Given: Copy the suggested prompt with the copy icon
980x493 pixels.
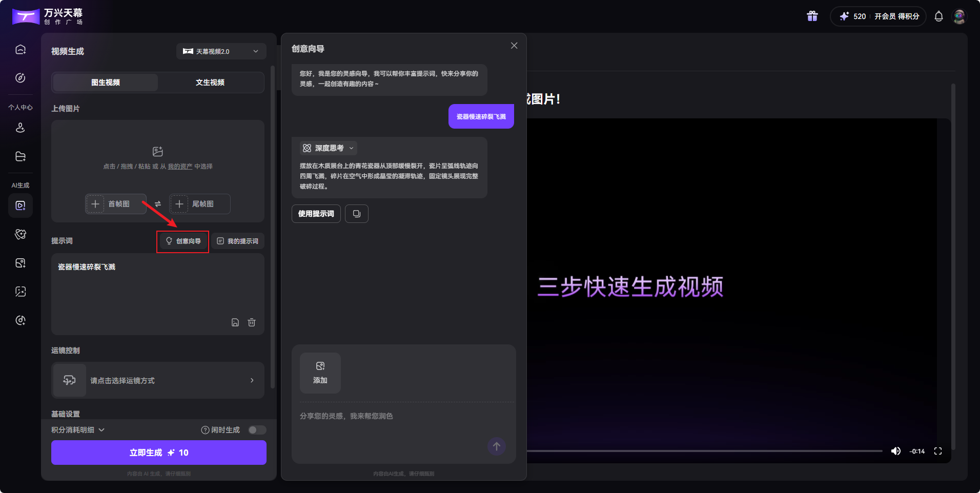Looking at the screenshot, I should click(x=356, y=214).
